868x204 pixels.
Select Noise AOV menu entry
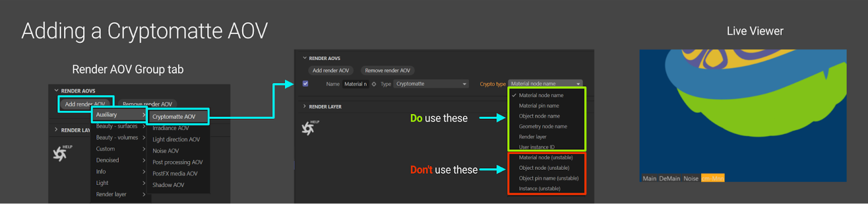165,151
